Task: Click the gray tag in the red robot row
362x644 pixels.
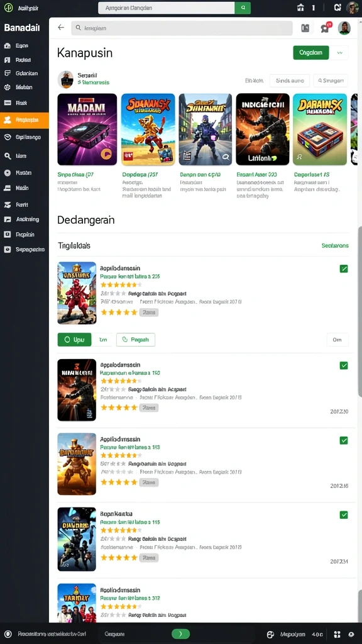Action: [x=149, y=313]
